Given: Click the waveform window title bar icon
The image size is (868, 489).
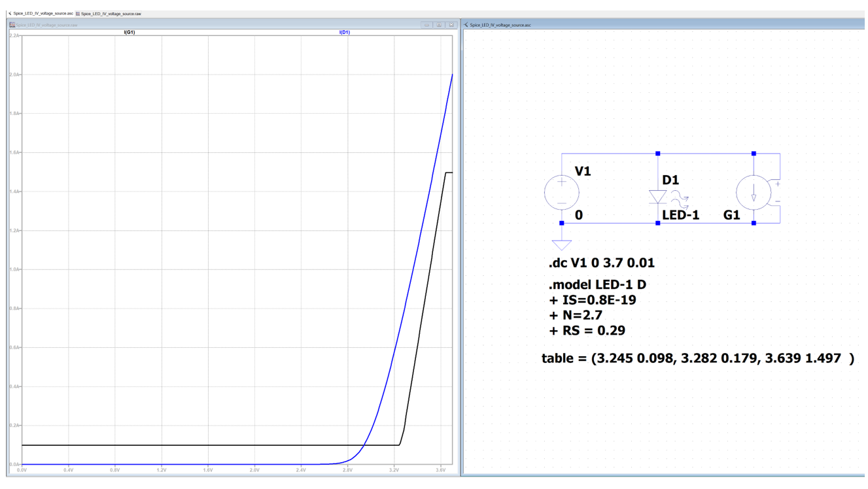Looking at the screenshot, I should pyautogui.click(x=12, y=25).
